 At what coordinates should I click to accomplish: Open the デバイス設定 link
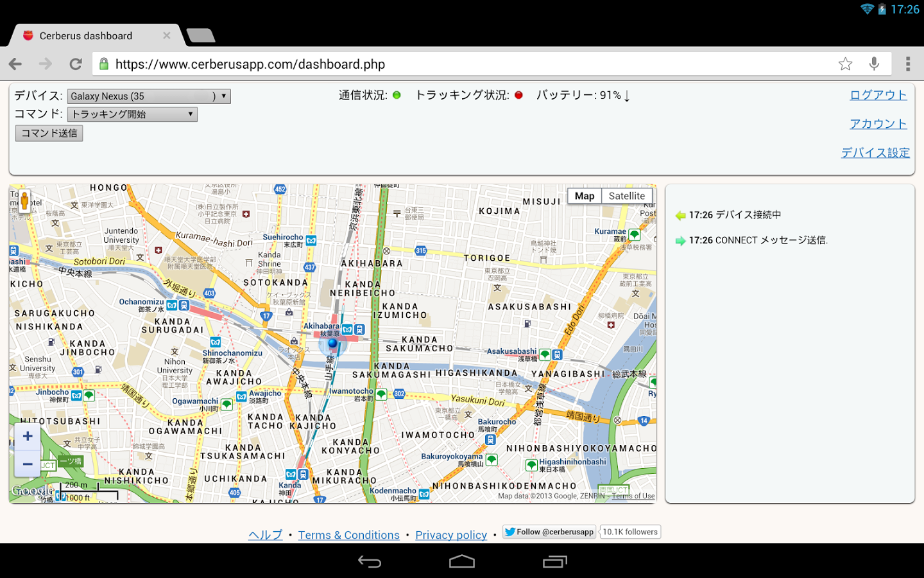point(875,153)
